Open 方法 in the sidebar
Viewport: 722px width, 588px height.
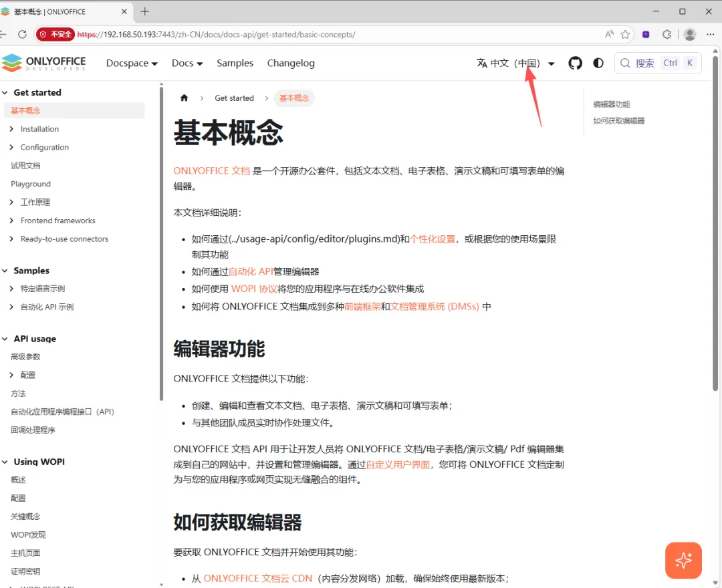coord(19,394)
